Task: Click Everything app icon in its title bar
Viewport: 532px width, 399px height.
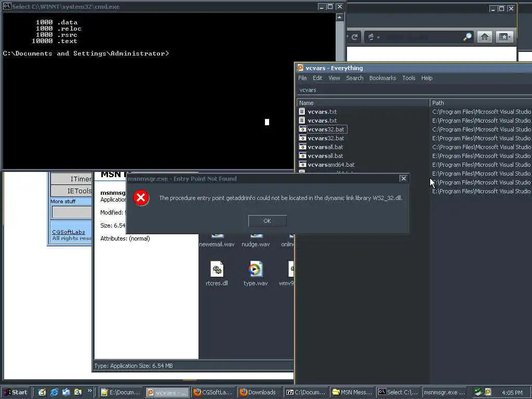Action: pyautogui.click(x=300, y=68)
